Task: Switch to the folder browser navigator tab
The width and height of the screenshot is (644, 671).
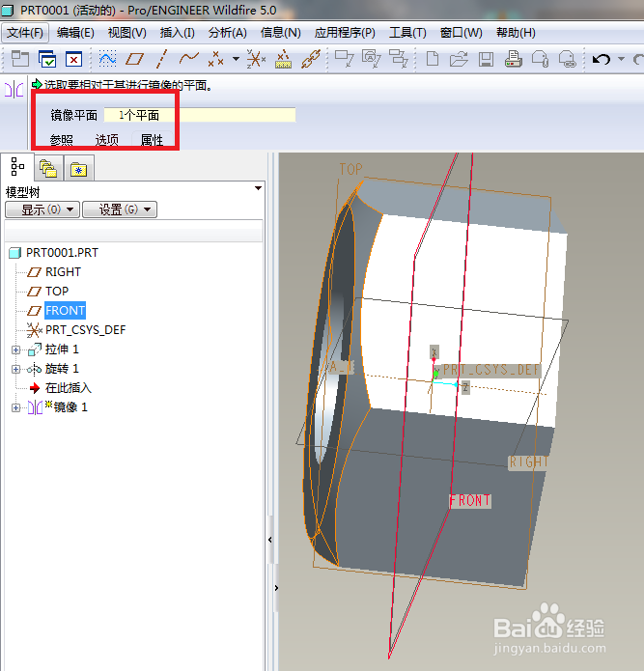Action: (x=48, y=168)
